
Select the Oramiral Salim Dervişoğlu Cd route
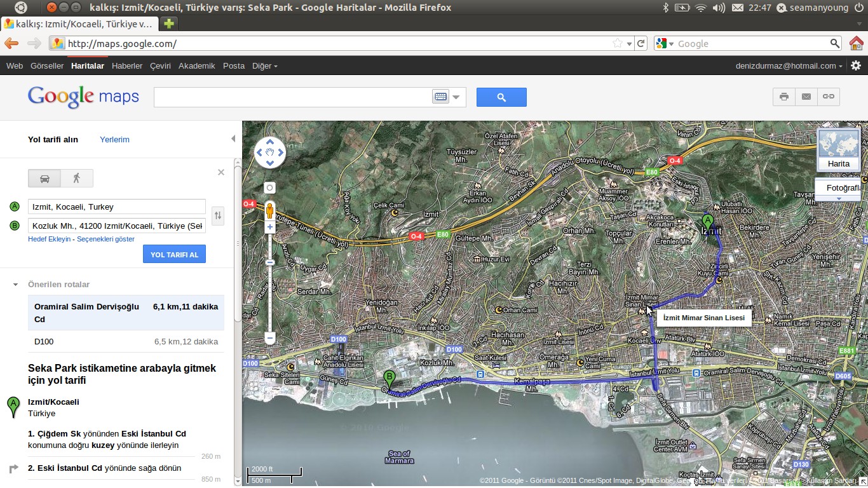pos(126,313)
